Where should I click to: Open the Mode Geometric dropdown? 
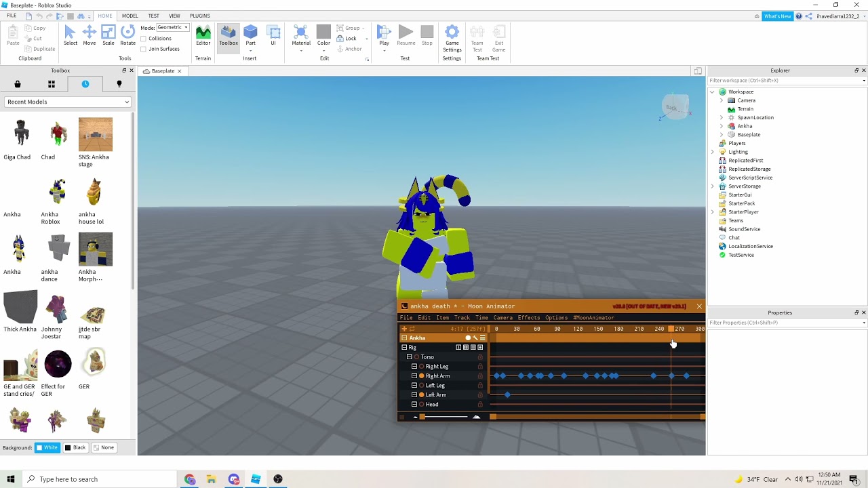click(x=172, y=28)
